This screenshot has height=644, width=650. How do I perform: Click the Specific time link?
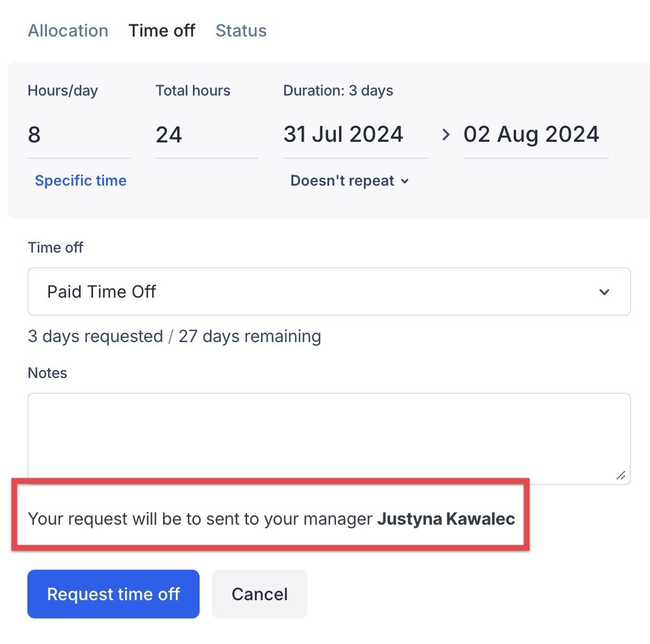pos(80,180)
